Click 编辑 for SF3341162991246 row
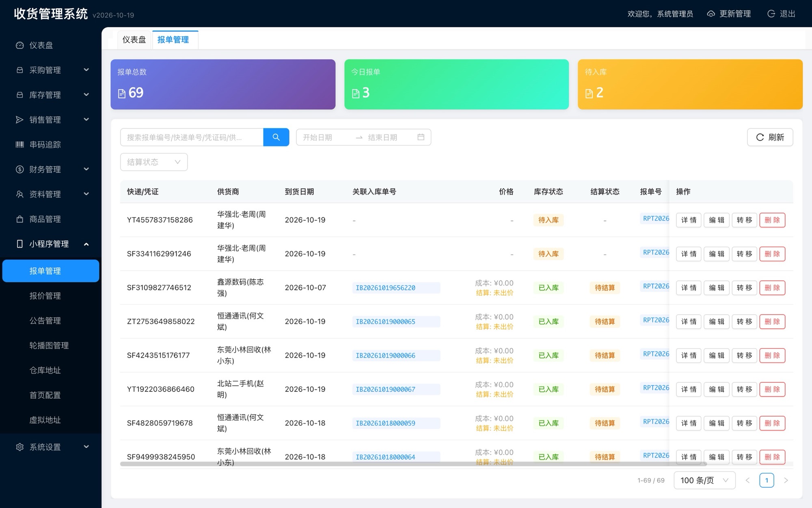This screenshot has width=812, height=508. (x=717, y=254)
